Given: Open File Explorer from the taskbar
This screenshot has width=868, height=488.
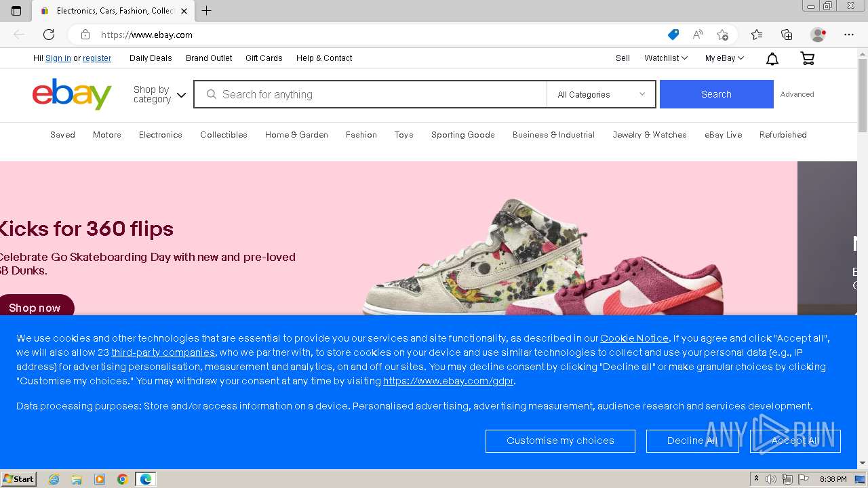Looking at the screenshot, I should [77, 479].
